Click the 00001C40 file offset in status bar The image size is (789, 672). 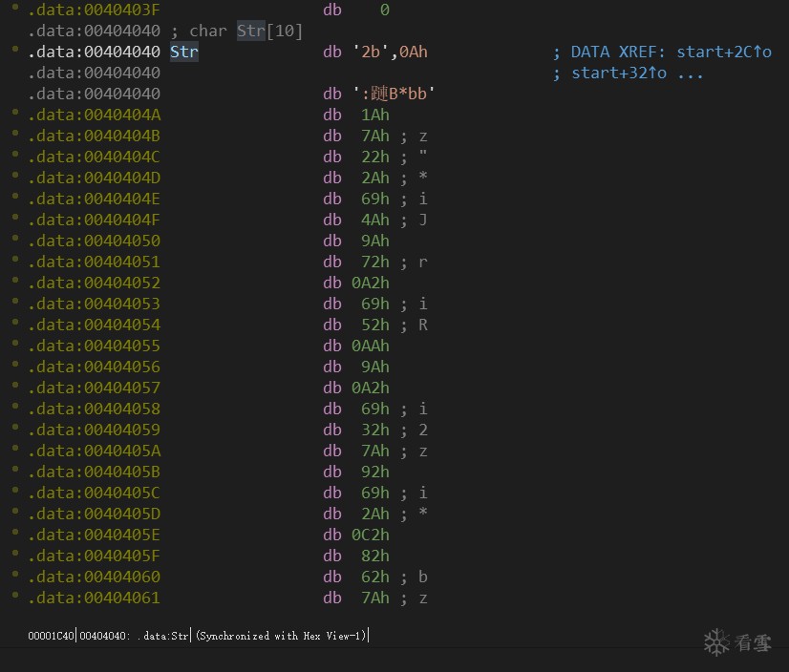click(x=52, y=636)
